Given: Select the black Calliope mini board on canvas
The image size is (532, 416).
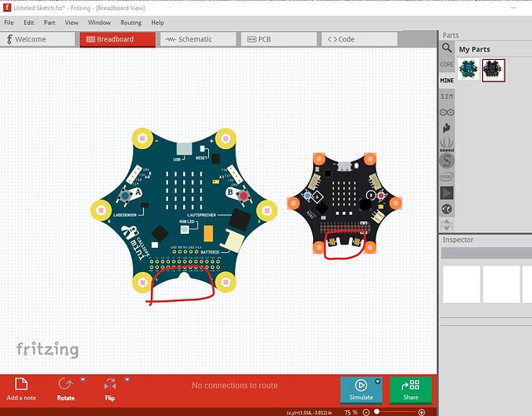Looking at the screenshot, I should [344, 203].
